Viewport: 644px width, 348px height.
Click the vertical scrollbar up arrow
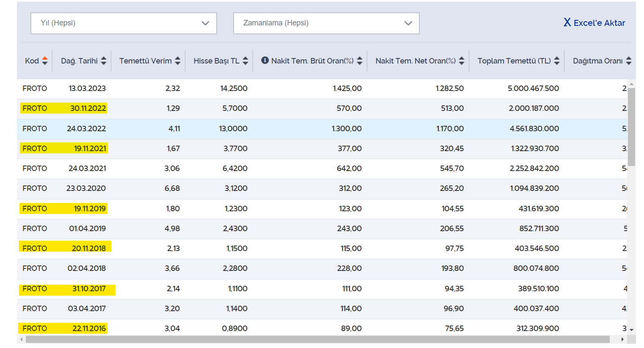click(x=631, y=84)
